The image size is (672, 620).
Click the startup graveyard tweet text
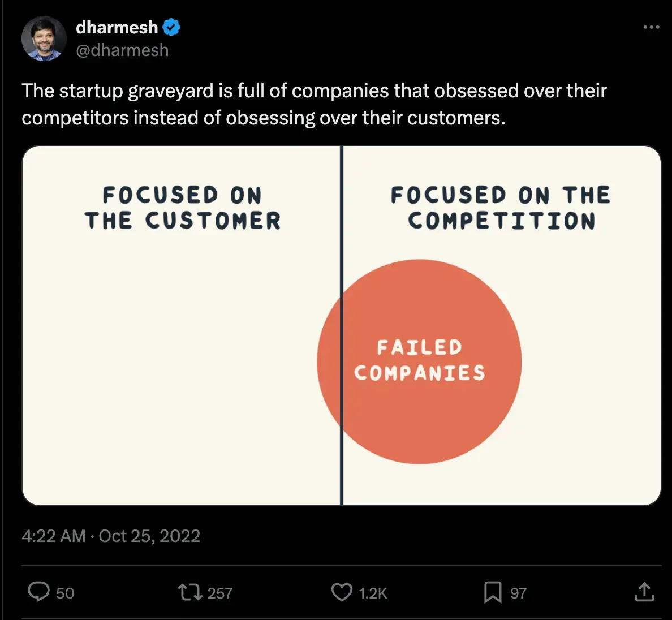[x=314, y=104]
